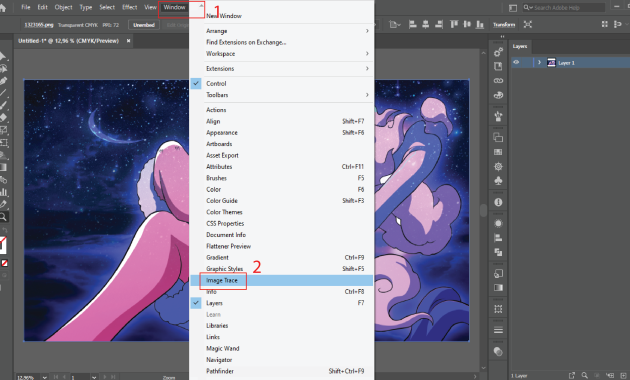
Task: Click the Fill color swatch in toolbar
Action: pos(2,246)
